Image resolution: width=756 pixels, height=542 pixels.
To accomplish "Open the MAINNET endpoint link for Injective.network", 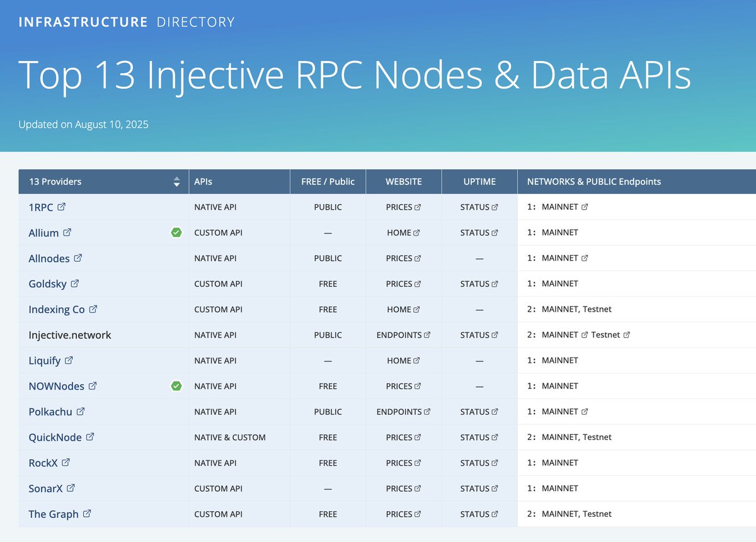I will [564, 336].
